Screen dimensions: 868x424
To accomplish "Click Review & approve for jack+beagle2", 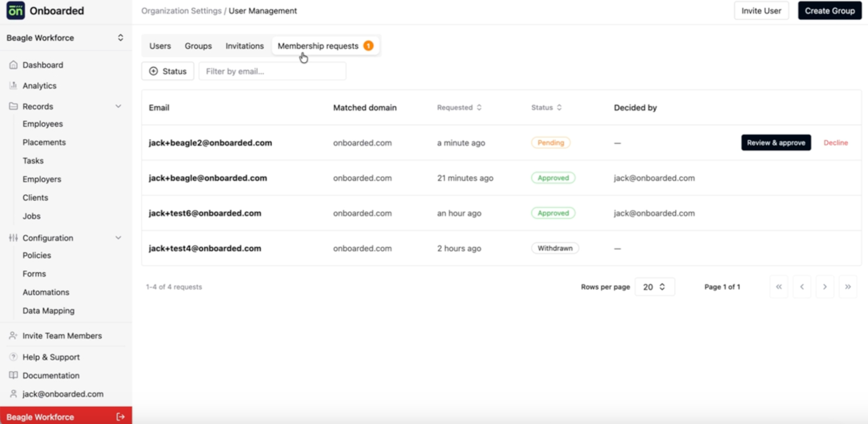I will (776, 142).
